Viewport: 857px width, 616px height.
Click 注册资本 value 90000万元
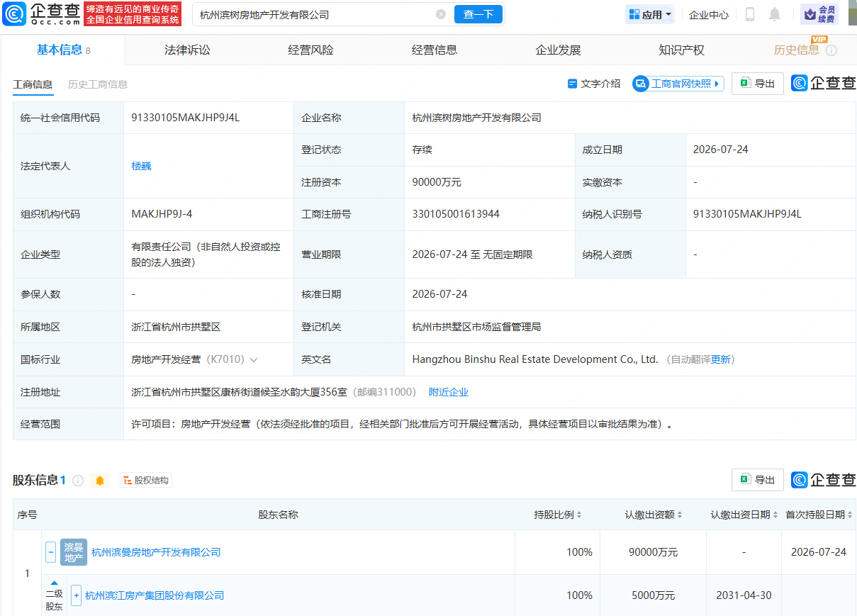click(x=437, y=182)
